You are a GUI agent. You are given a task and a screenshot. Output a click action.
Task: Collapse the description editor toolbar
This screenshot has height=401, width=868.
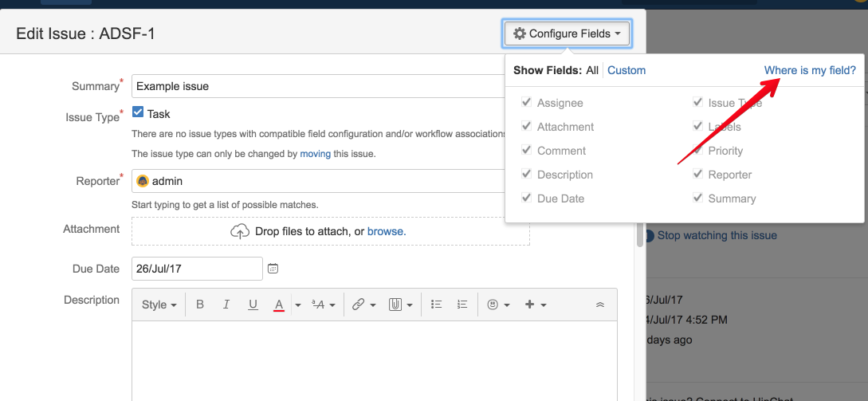[600, 305]
